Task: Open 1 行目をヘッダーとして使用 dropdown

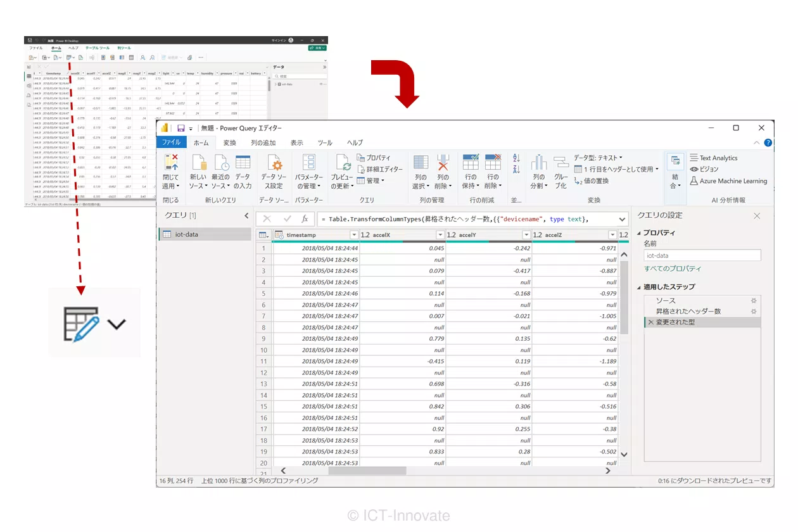Action: click(616, 169)
